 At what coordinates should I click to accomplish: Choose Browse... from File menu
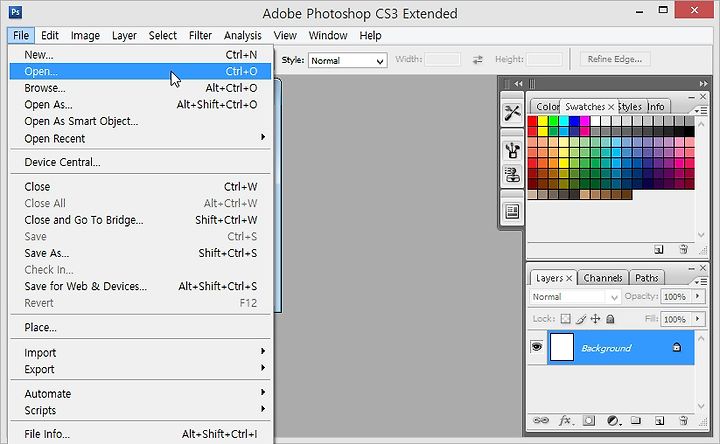pos(140,88)
